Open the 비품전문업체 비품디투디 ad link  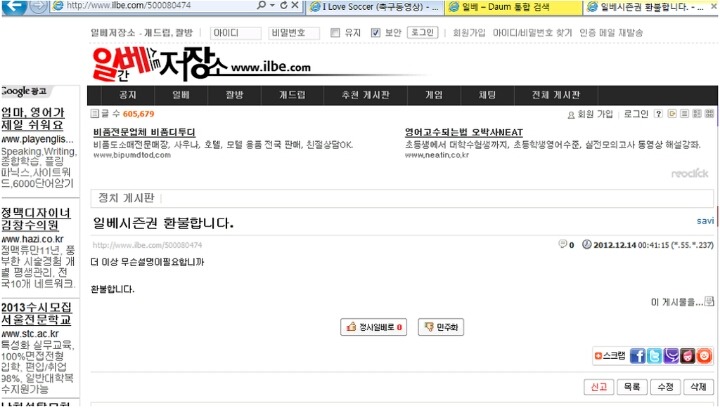click(x=144, y=133)
